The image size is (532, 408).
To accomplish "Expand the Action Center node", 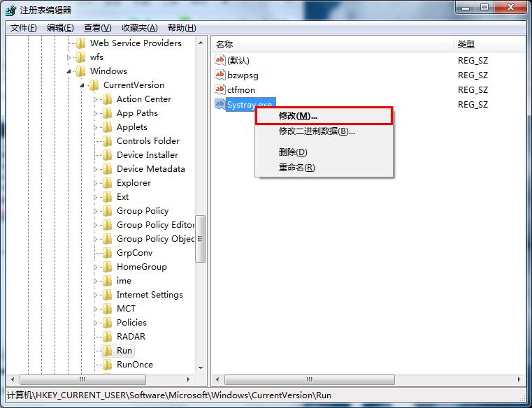I will [x=95, y=99].
